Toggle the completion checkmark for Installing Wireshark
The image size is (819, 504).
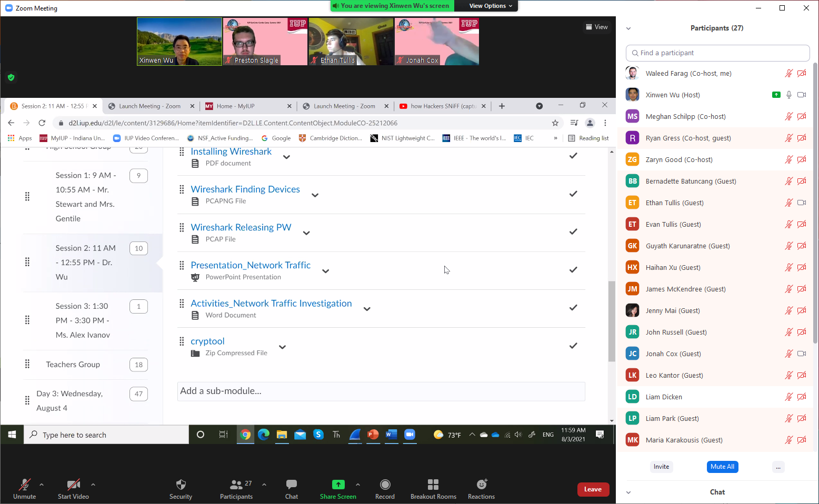click(573, 156)
